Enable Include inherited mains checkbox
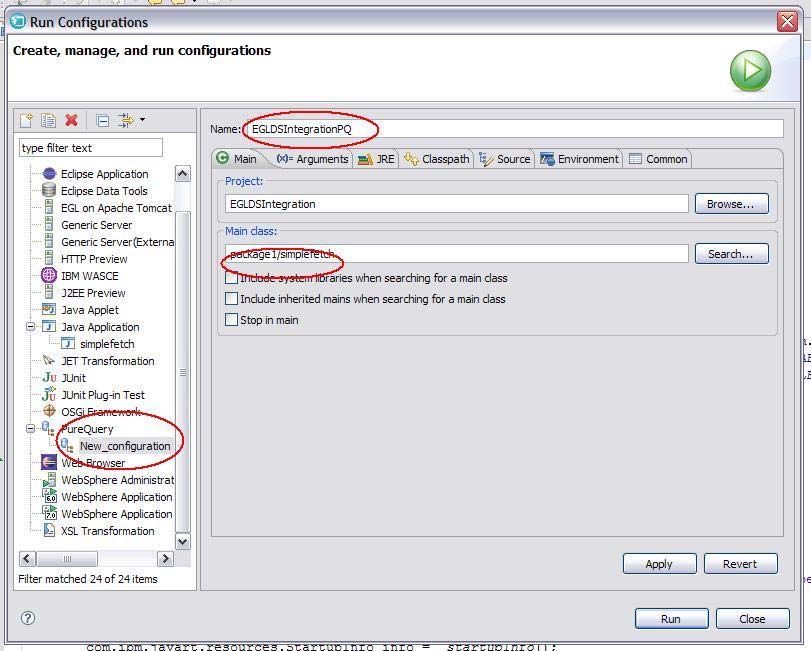Image resolution: width=811 pixels, height=651 pixels. coord(231,299)
